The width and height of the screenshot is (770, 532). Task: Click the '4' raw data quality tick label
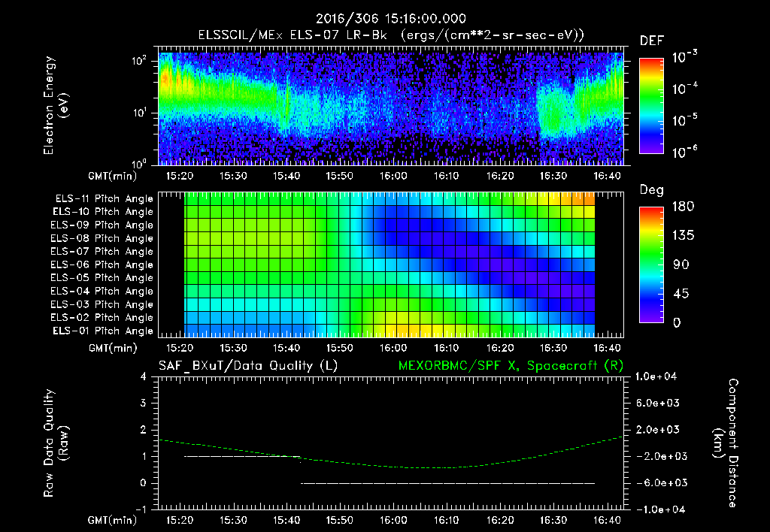[x=144, y=376]
